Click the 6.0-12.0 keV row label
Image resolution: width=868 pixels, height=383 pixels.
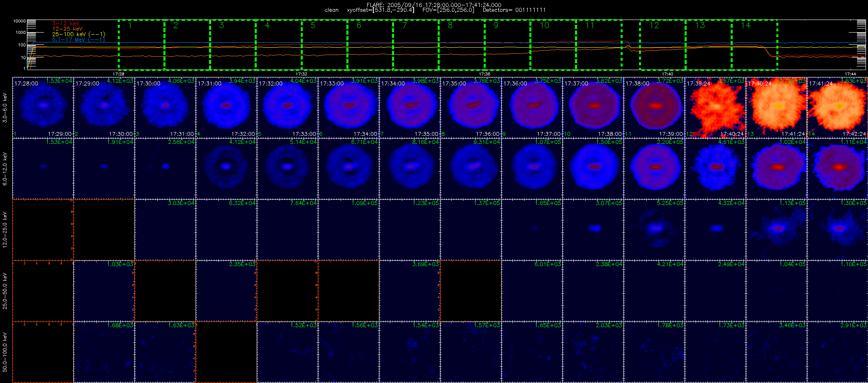(x=5, y=169)
